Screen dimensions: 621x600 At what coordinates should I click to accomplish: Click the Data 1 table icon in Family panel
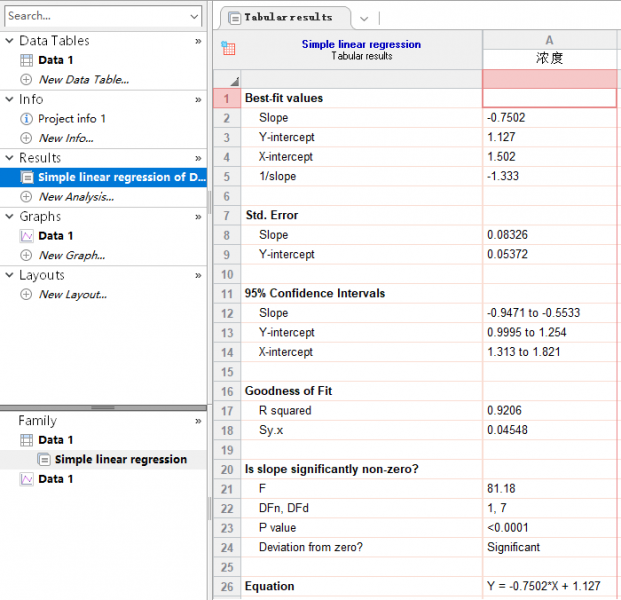point(27,440)
